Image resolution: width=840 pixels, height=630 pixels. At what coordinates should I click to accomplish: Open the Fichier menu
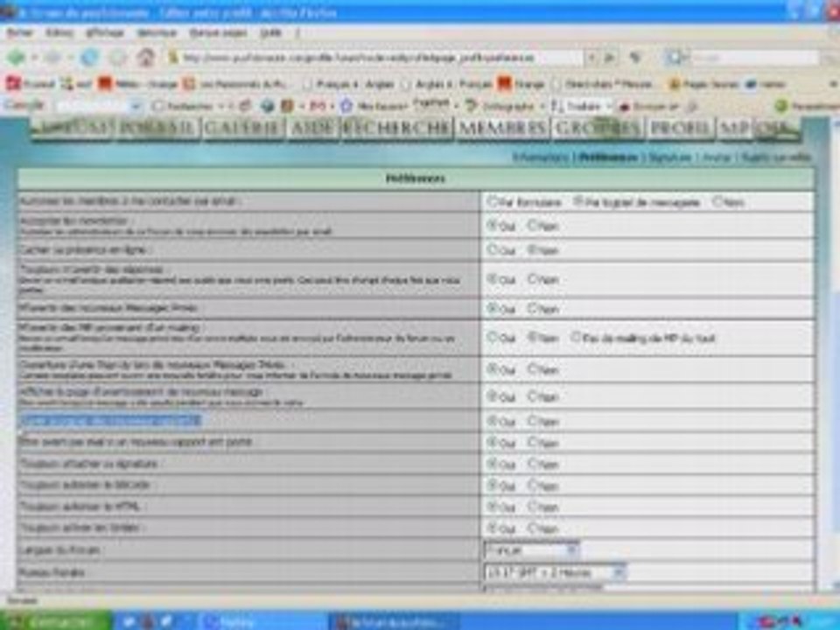(x=20, y=32)
